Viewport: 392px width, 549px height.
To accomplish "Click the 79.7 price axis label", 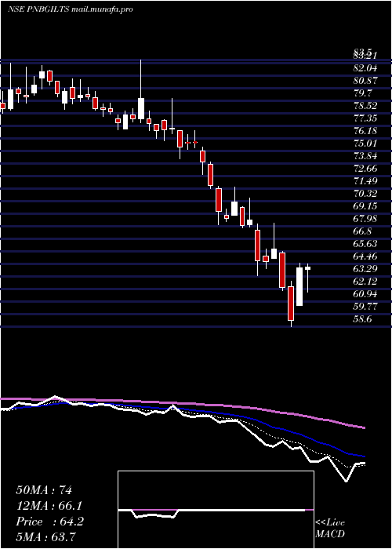I will tap(362, 93).
